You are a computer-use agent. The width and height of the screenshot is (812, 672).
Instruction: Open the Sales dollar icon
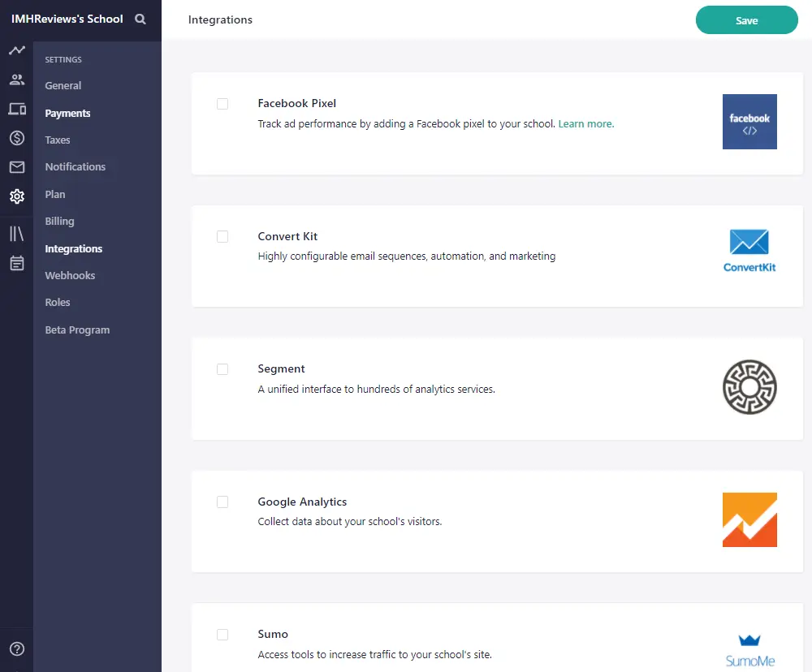pos(17,138)
